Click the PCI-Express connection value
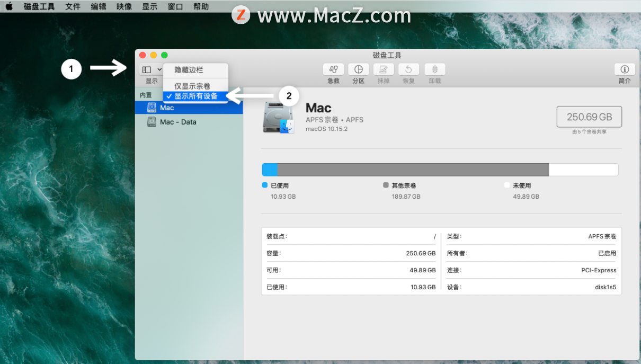The image size is (641, 364). [599, 270]
